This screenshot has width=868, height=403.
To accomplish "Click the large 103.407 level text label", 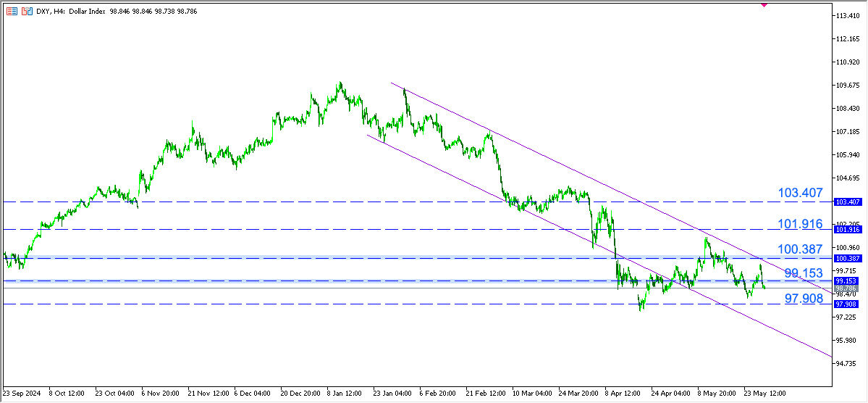I will point(800,194).
